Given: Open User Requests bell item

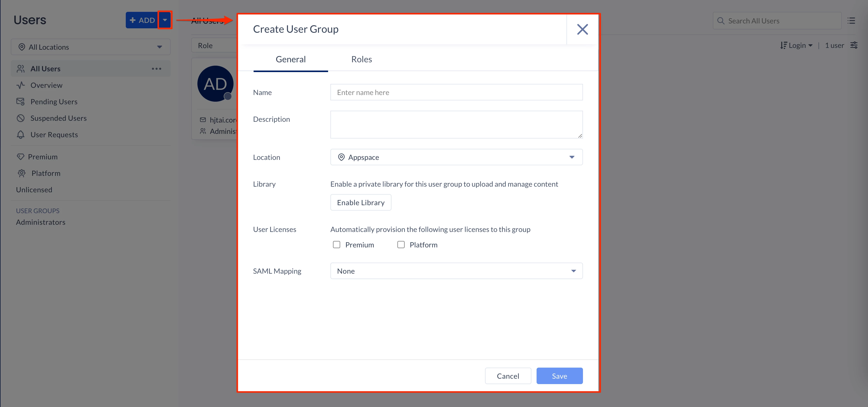Looking at the screenshot, I should (x=54, y=135).
